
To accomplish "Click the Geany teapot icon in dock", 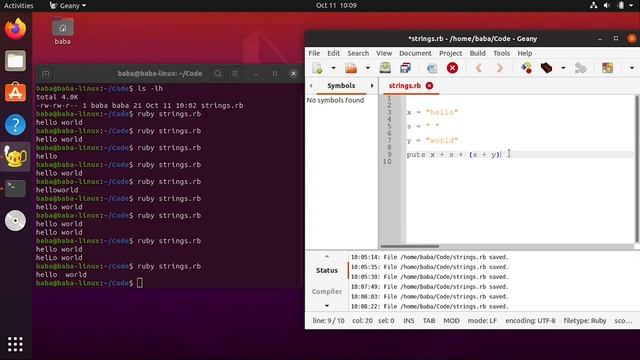I will [16, 157].
